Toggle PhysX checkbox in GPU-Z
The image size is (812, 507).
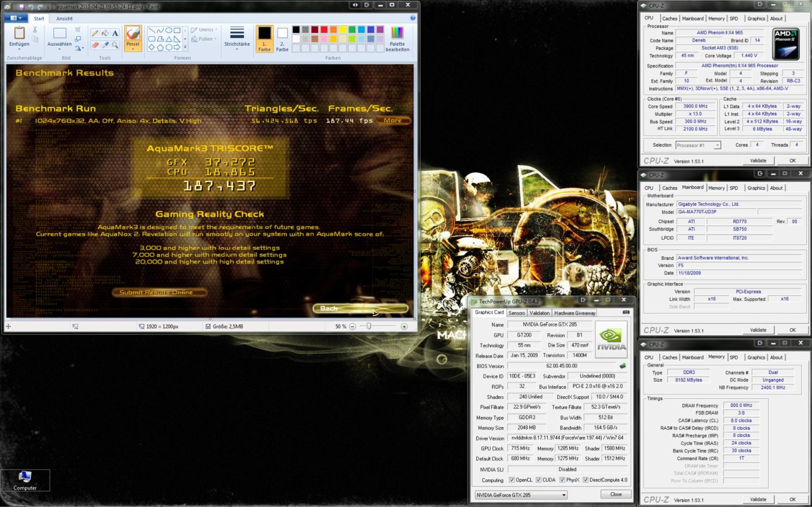[x=562, y=480]
